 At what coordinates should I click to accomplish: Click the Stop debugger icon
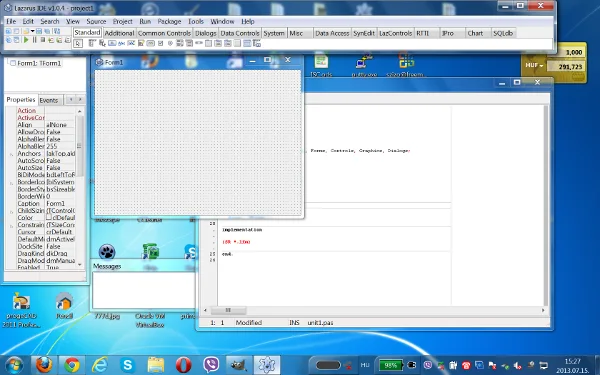click(43, 40)
